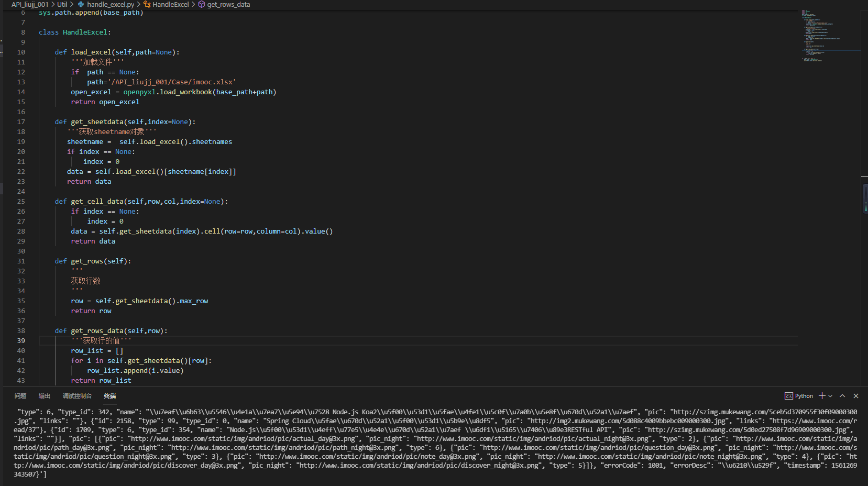868x486 pixels.
Task: Click 'return open_excel' line
Action: coord(105,102)
